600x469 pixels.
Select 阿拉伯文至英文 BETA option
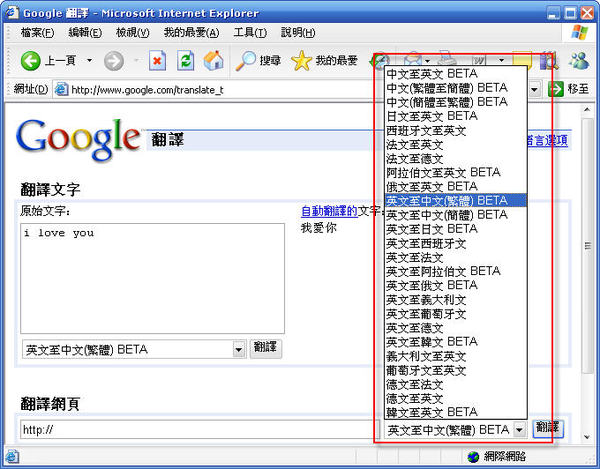coord(456,172)
